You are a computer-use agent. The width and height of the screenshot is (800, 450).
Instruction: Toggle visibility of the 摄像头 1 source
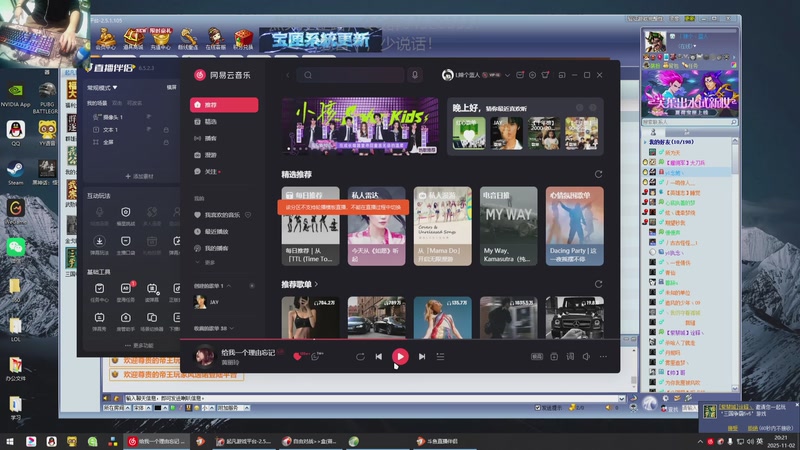pyautogui.click(x=149, y=117)
